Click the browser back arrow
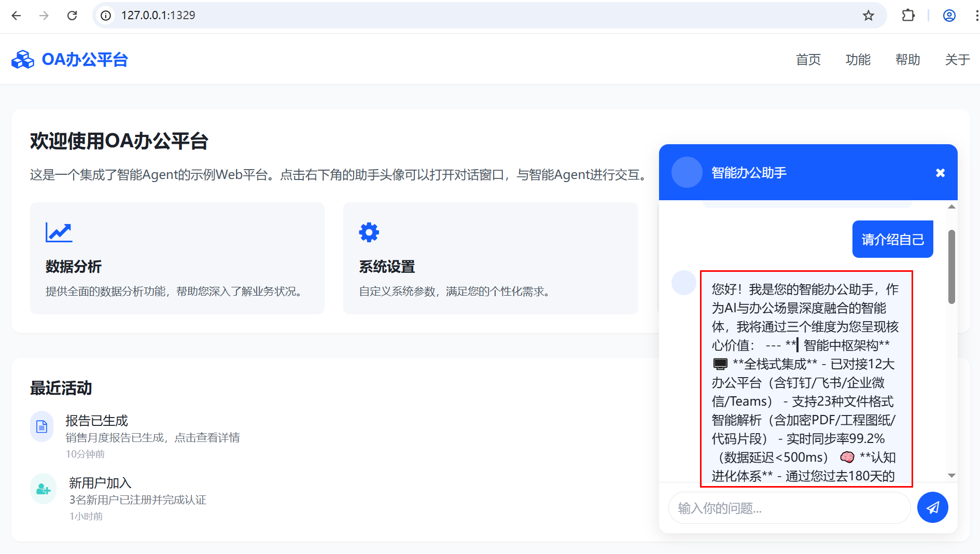Viewport: 980px width, 554px height. pos(17,16)
